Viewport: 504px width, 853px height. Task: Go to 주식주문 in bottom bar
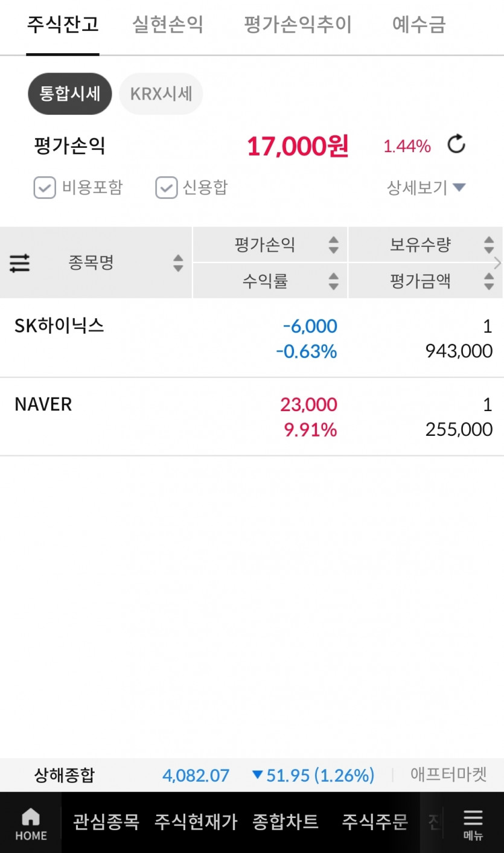click(375, 822)
